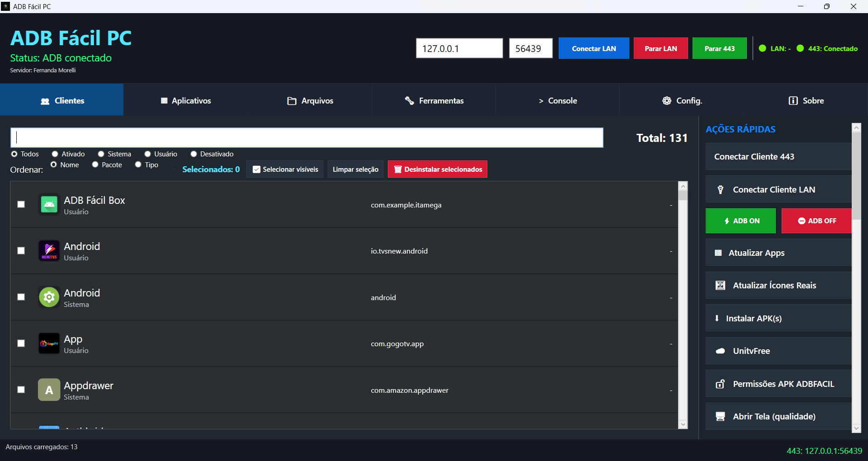Click the 443: 127.0.0.1:56439 status text
The height and width of the screenshot is (461, 868).
[x=824, y=451]
